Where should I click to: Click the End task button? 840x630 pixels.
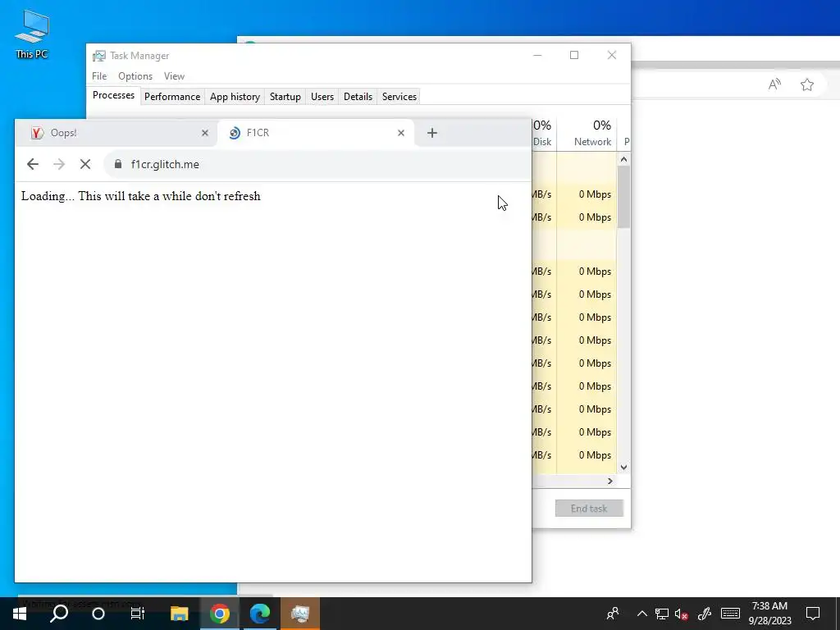coord(589,509)
